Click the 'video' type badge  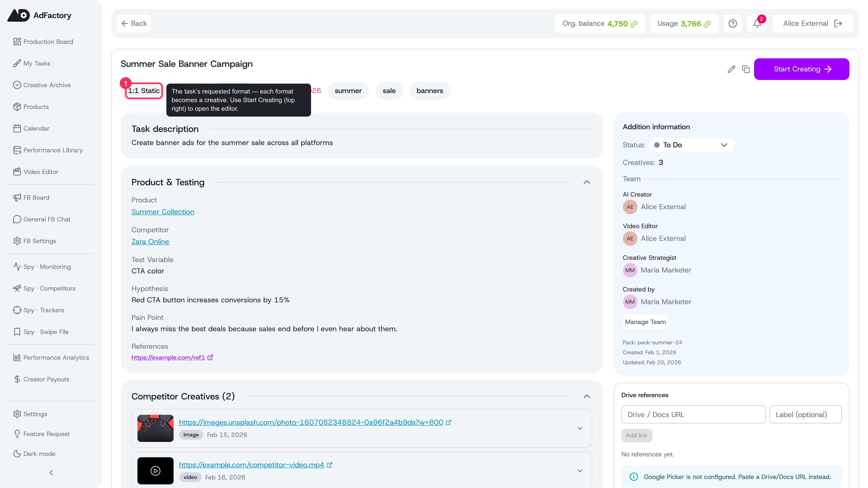[x=190, y=477]
